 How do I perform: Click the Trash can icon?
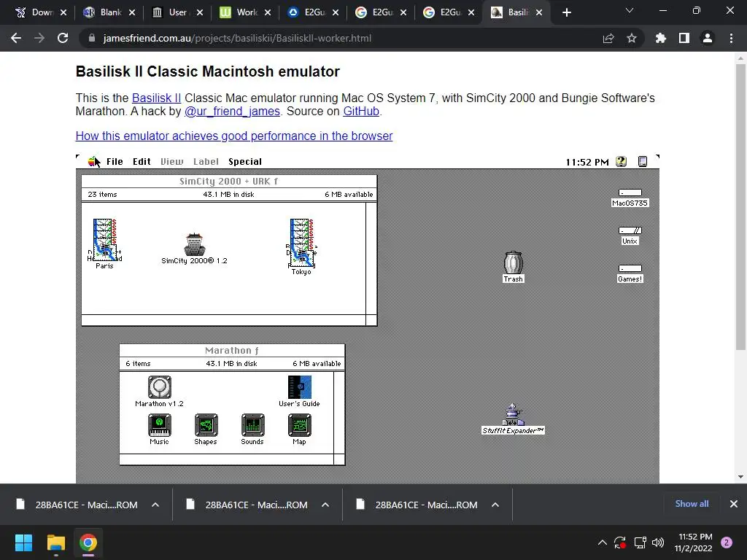point(513,262)
